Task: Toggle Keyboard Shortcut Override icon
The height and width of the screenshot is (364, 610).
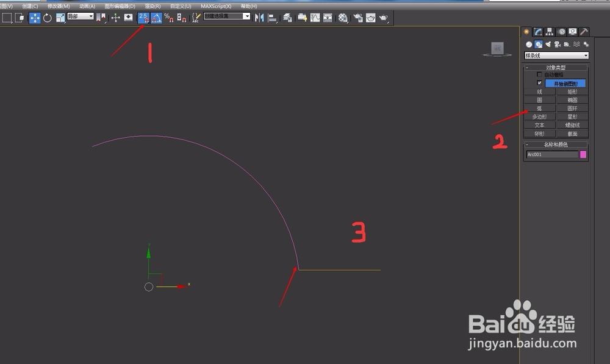Action: tap(128, 18)
